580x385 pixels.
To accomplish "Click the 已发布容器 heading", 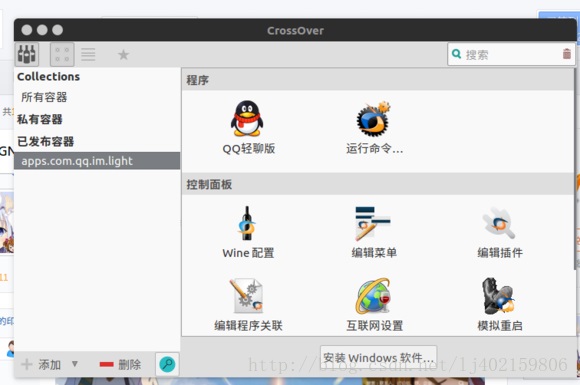I will (x=45, y=142).
